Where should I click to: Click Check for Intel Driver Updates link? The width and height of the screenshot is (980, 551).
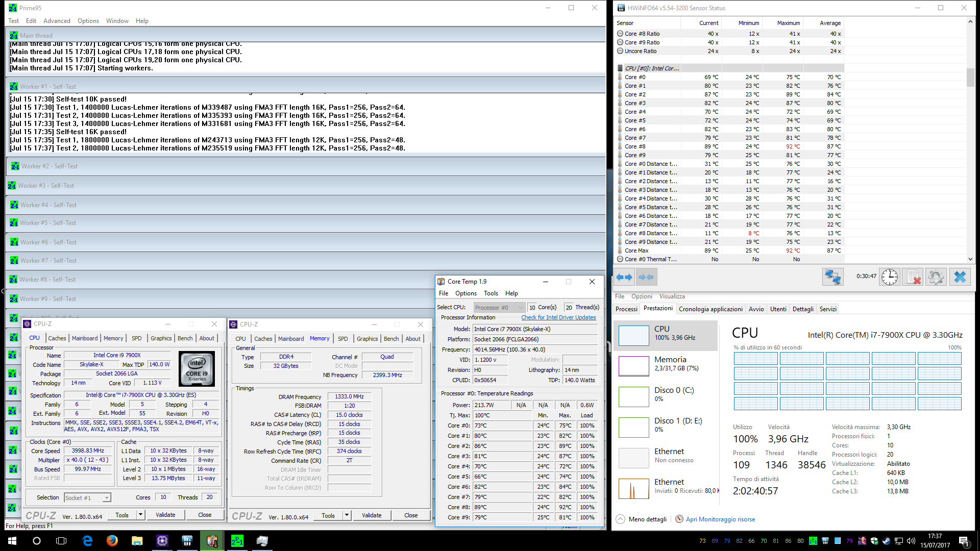pyautogui.click(x=558, y=317)
